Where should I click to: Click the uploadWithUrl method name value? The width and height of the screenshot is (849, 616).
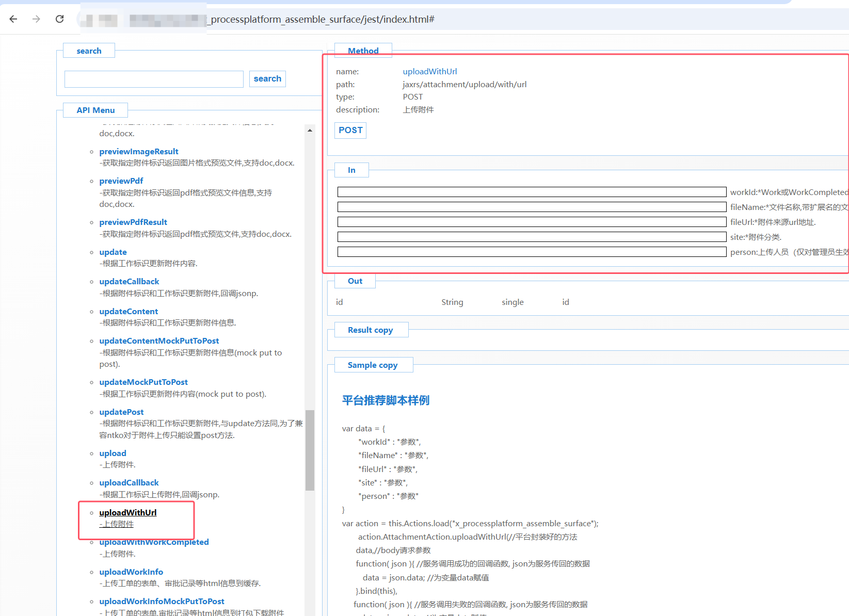pyautogui.click(x=430, y=72)
